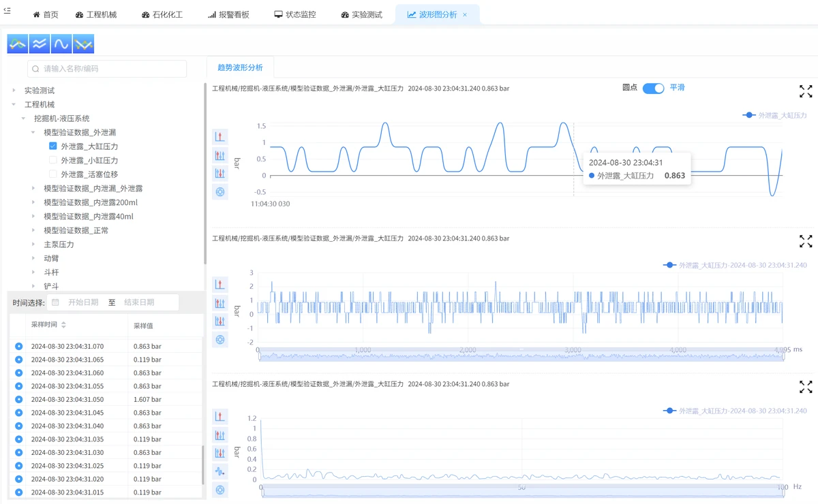818x504 pixels.
Task: Click the third multi-cursor icon beside the ms waveform chart
Action: tap(219, 321)
